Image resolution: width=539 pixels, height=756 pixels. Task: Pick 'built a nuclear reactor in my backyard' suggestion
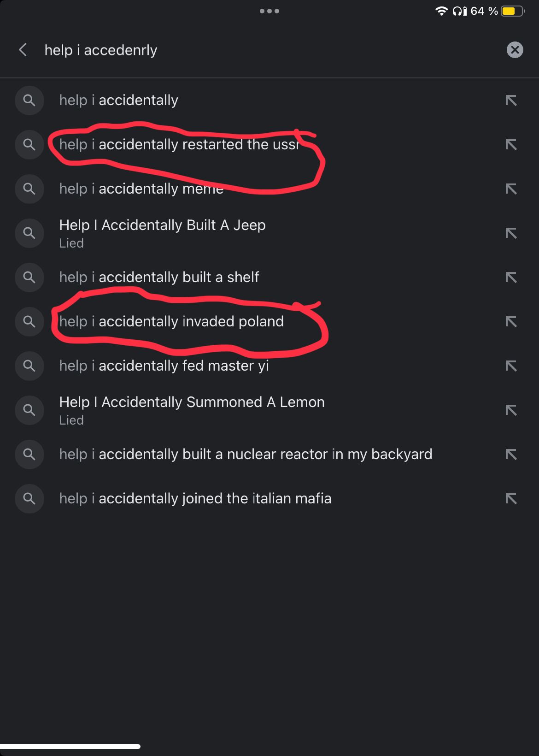[x=246, y=455]
